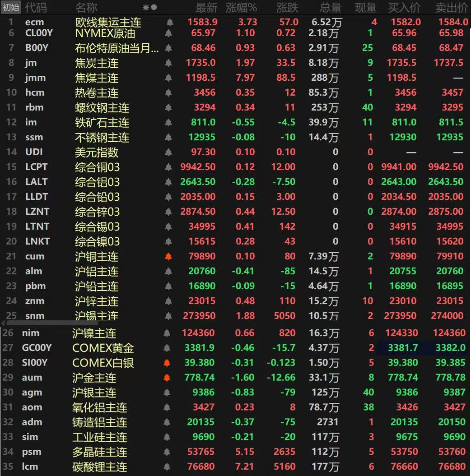Screen dimensions: 471x476
Task: Toggle the alert bell for 综合铜03
Action: [x=168, y=167]
